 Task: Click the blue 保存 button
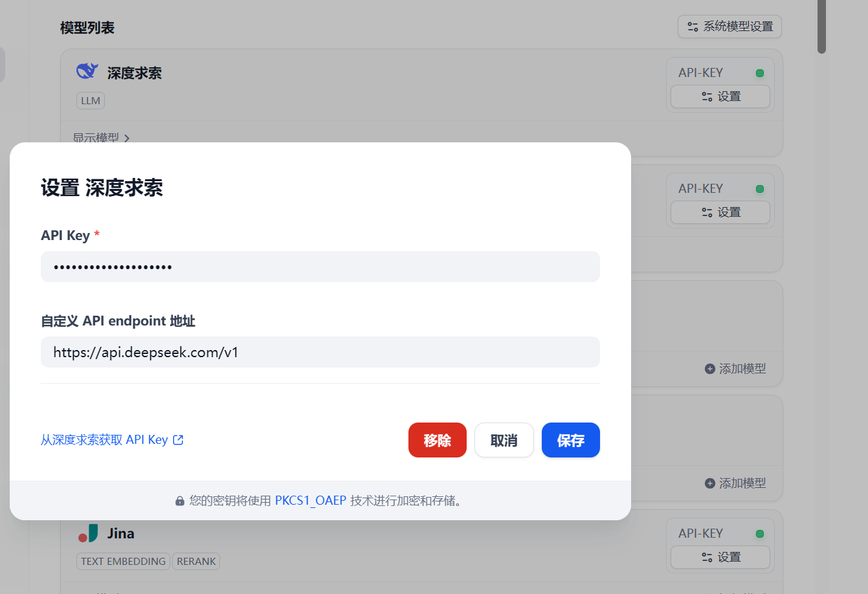[570, 440]
